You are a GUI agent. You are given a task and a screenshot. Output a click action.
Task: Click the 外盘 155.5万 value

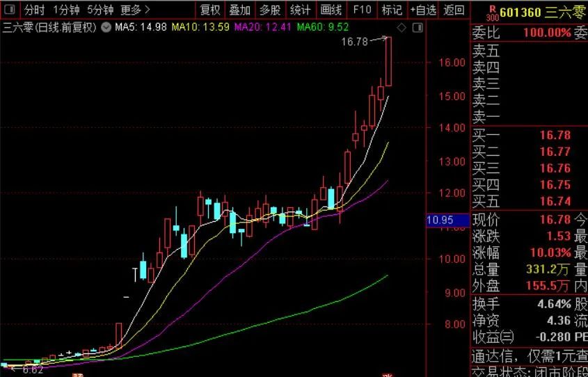(548, 286)
